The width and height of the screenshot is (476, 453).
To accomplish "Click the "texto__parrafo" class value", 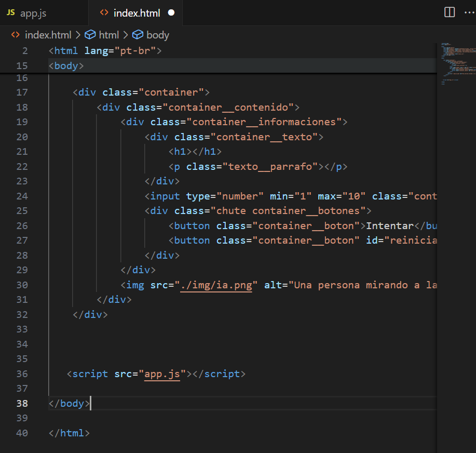I will tap(270, 167).
